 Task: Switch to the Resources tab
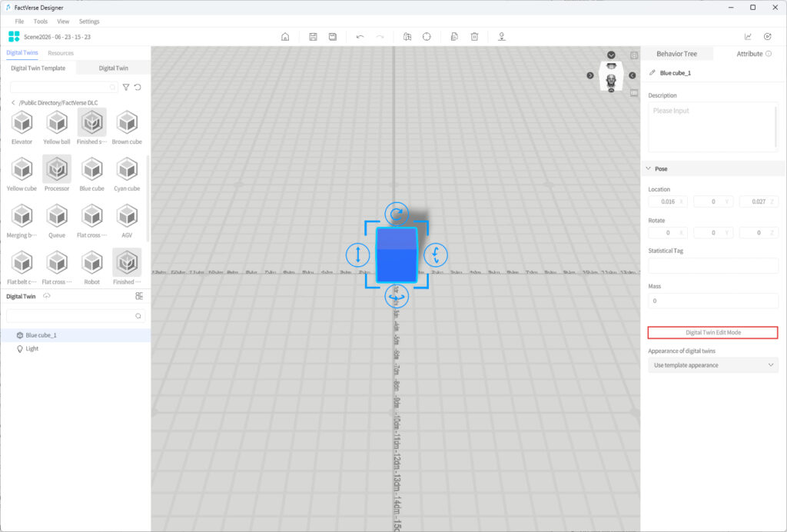[x=61, y=53]
